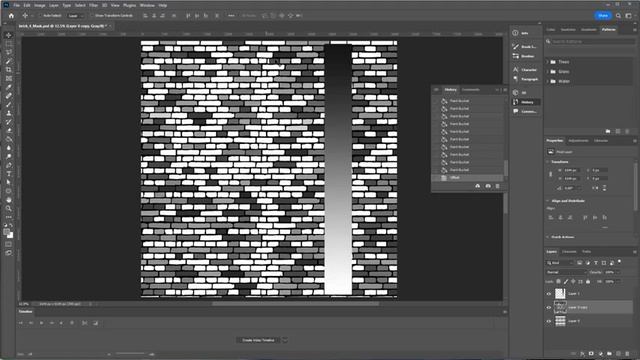Expand the Water pattern folder

[548, 81]
